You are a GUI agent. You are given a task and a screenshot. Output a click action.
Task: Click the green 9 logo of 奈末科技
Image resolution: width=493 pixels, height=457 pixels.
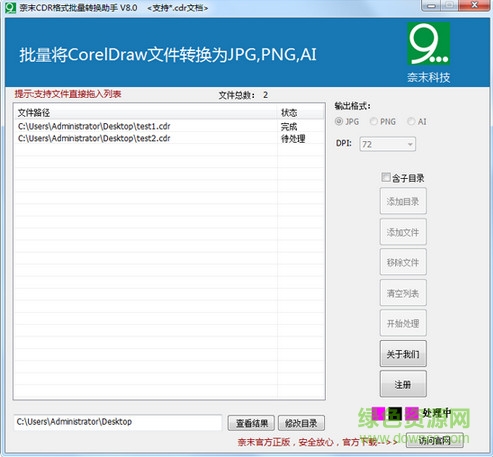[x=429, y=44]
